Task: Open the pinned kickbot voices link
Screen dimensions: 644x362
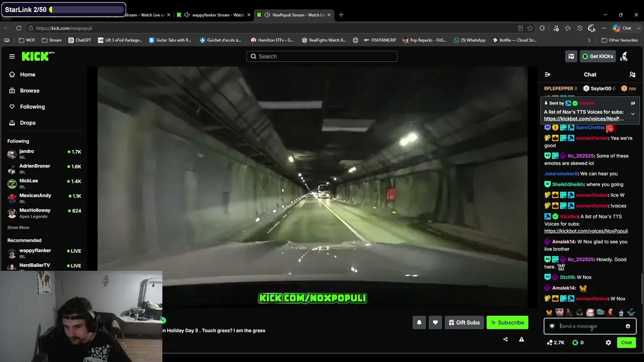Action: (x=584, y=119)
